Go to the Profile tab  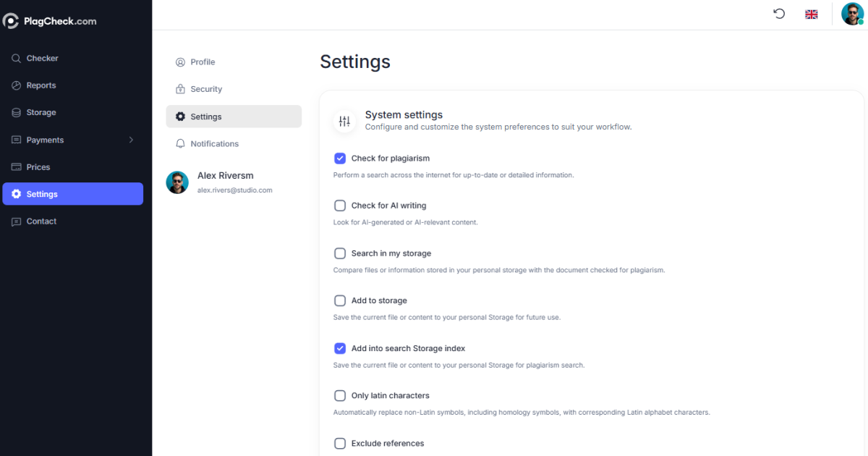(x=202, y=62)
